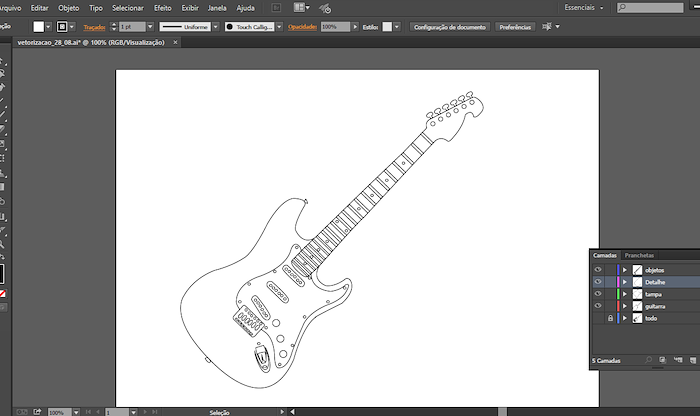Open the Efeito menu
This screenshot has width=700, height=416.
tap(162, 8)
